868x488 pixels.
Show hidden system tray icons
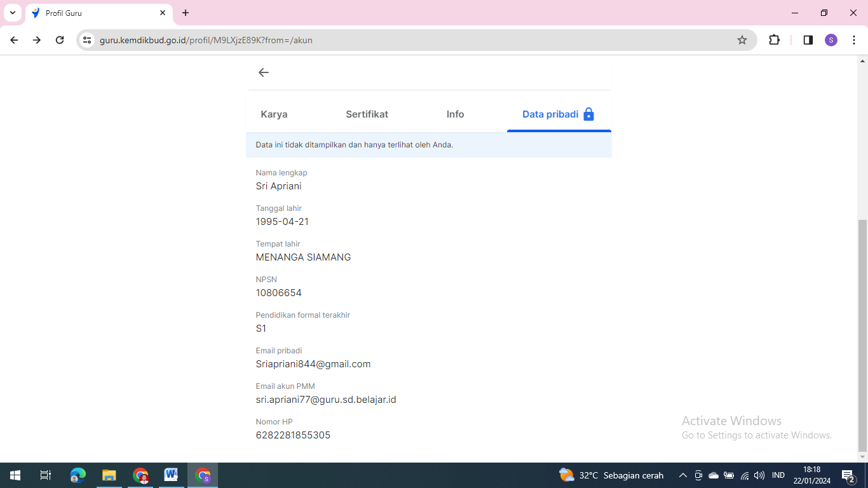[x=683, y=475]
